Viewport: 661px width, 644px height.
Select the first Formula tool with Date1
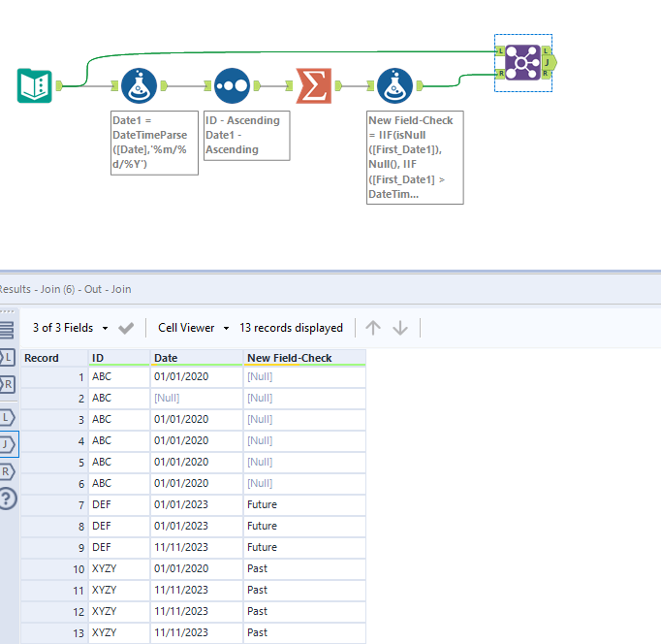[139, 85]
